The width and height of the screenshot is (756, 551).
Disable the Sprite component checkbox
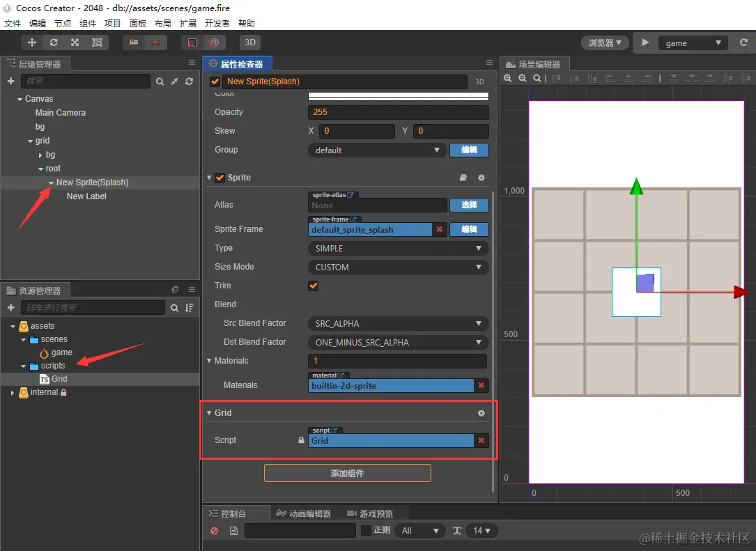click(220, 178)
